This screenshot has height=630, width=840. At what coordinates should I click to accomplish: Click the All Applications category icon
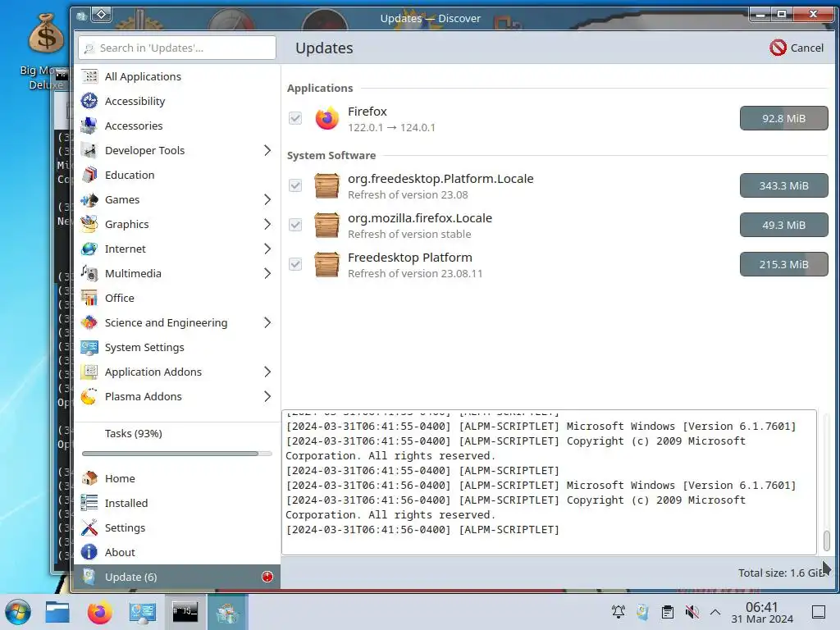89,76
